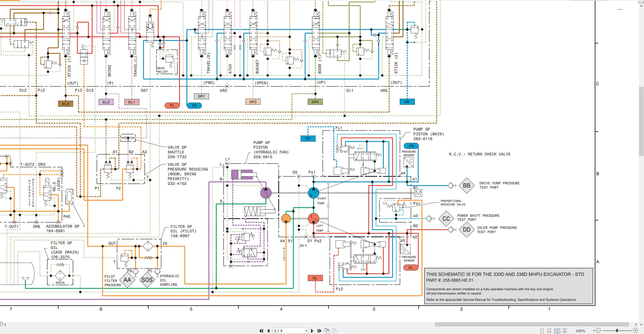644x334 pixels.
Task: Click the next view icon
Action: [x=335, y=331]
